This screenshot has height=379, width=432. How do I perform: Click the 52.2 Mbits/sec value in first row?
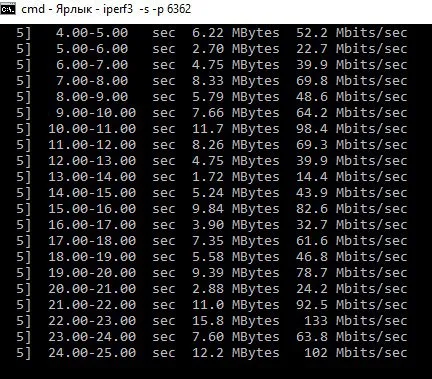[x=351, y=33]
